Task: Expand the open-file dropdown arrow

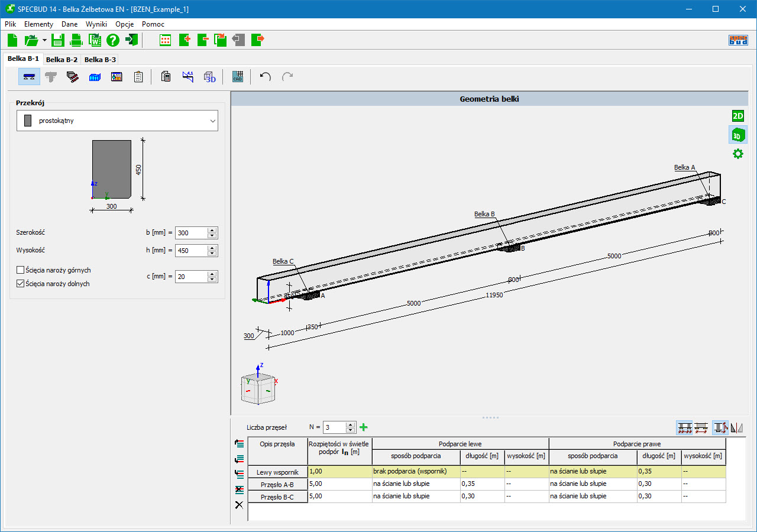Action: [x=44, y=41]
